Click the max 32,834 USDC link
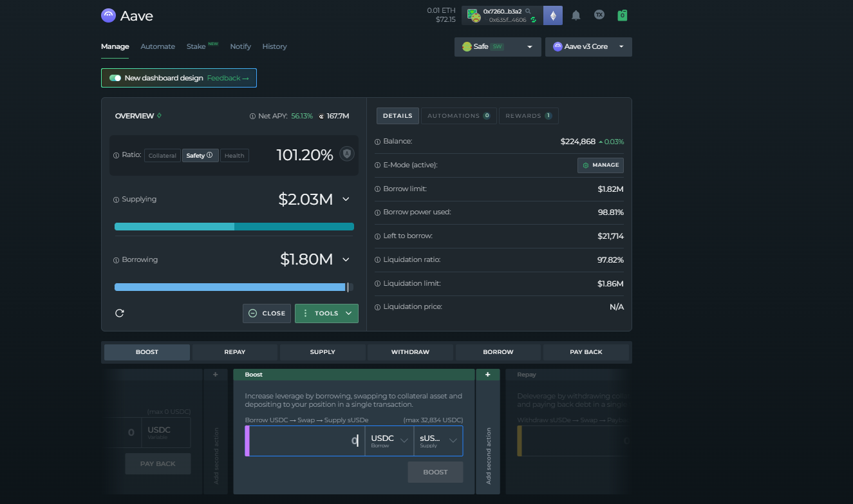This screenshot has width=853, height=504. pos(433,420)
